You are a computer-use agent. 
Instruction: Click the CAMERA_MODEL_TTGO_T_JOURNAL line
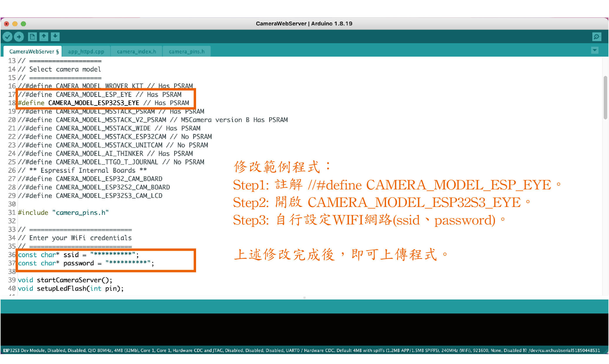point(111,162)
